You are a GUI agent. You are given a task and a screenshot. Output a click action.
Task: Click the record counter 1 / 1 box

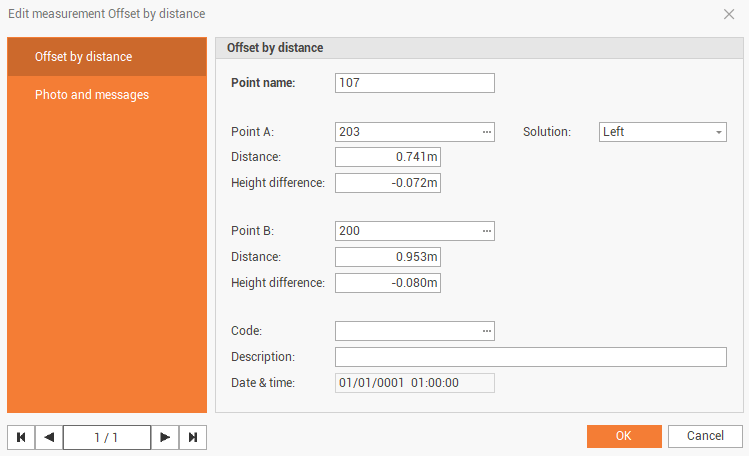(106, 437)
